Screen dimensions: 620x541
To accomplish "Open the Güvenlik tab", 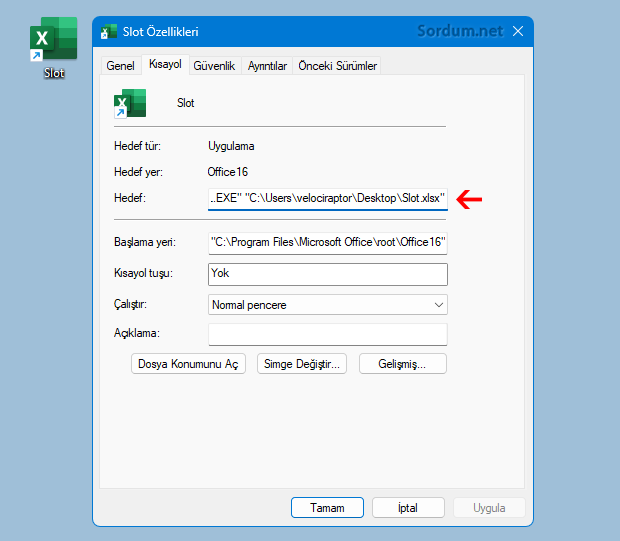I will pos(214,66).
